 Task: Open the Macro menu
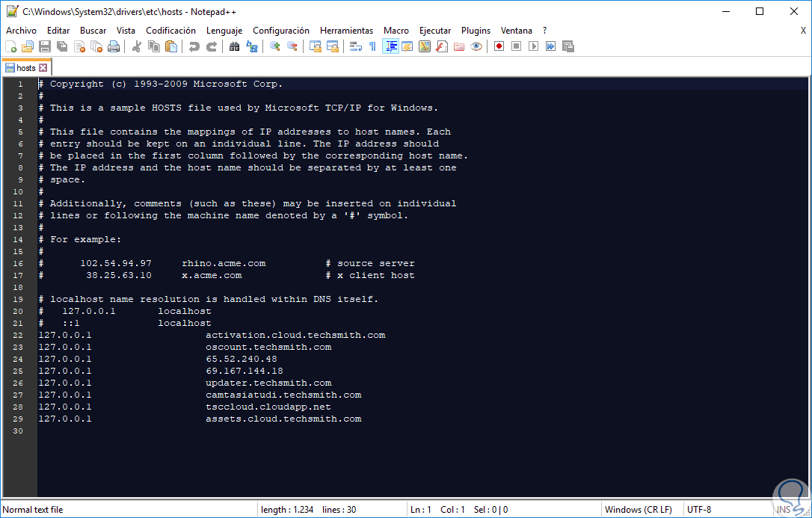pyautogui.click(x=396, y=31)
